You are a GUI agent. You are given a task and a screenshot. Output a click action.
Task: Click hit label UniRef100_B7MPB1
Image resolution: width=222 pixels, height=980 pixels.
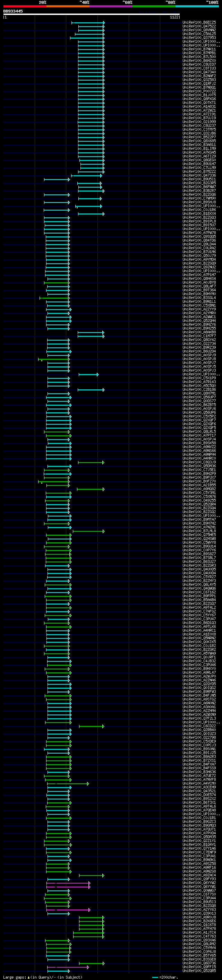199,53
